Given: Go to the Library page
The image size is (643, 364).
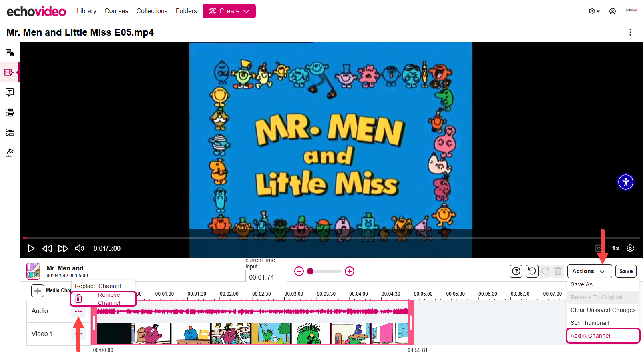Looking at the screenshot, I should pos(86,11).
